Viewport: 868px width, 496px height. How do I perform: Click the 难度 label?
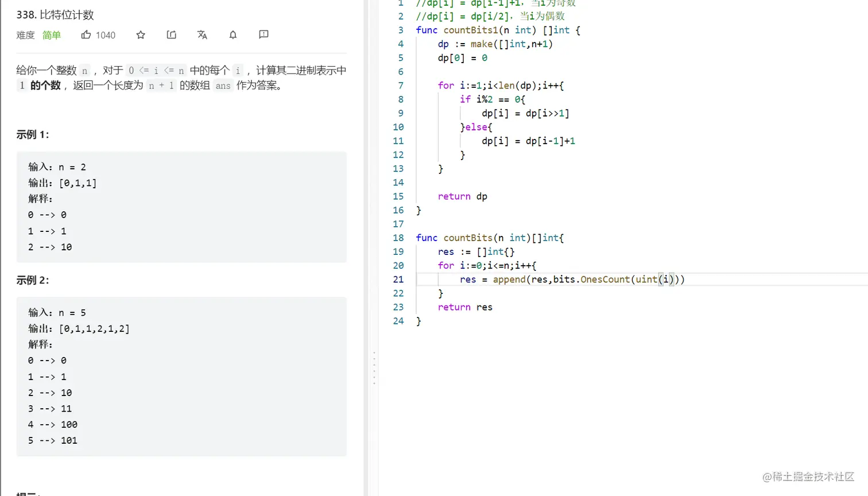tap(25, 35)
